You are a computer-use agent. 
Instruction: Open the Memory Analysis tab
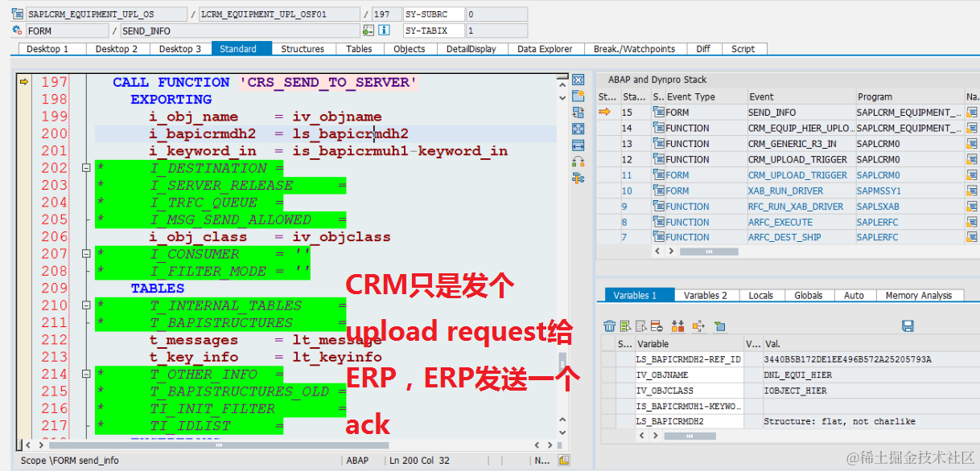tap(919, 296)
